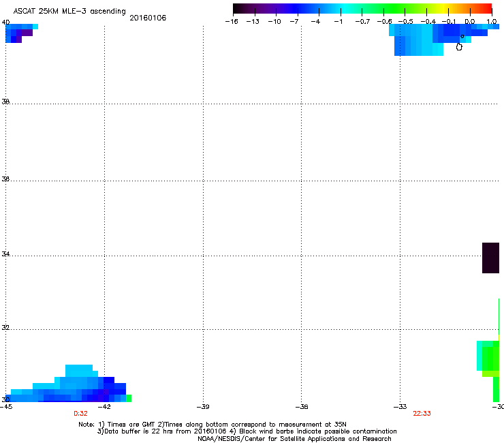
Task: Click the '-45' longitude axis label
Action: [6, 407]
